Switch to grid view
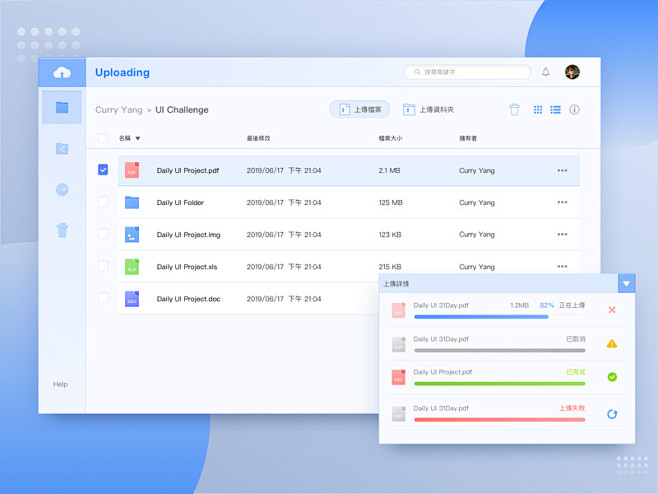658x494 pixels. pyautogui.click(x=538, y=110)
